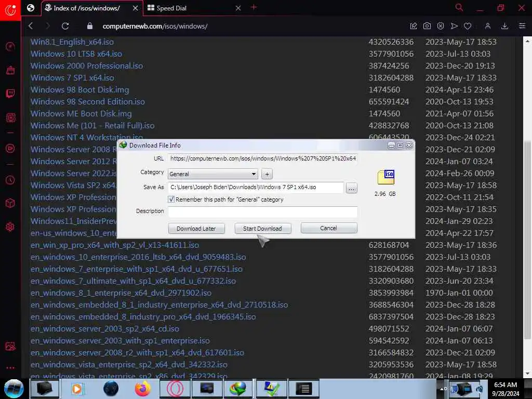
Task: Toggle 'Remember this path' checkbox
Action: [171, 199]
